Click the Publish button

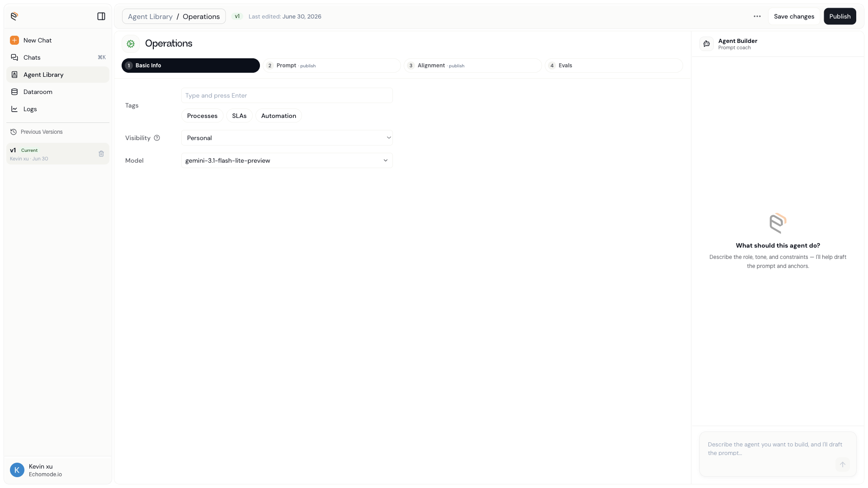(x=840, y=16)
